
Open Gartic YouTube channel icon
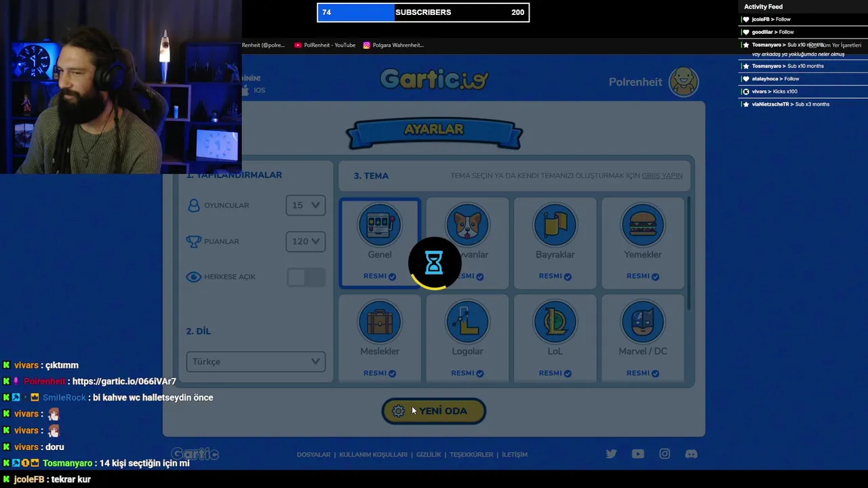[638, 454]
